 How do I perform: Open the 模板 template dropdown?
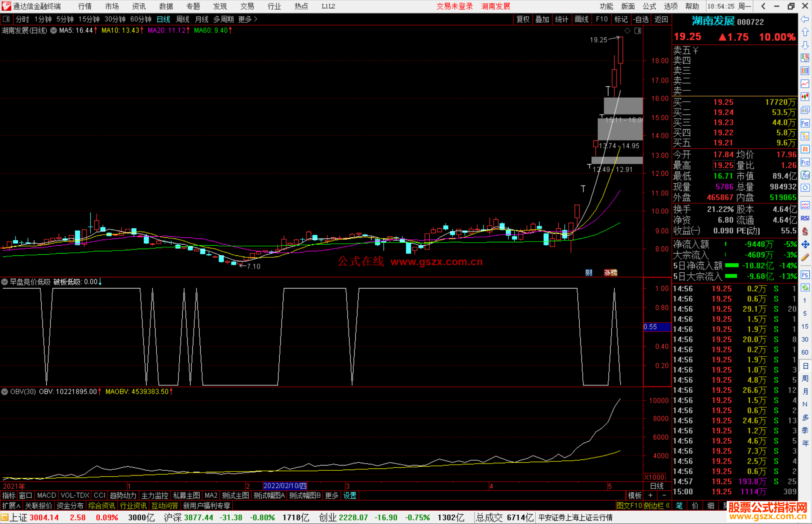point(635,495)
